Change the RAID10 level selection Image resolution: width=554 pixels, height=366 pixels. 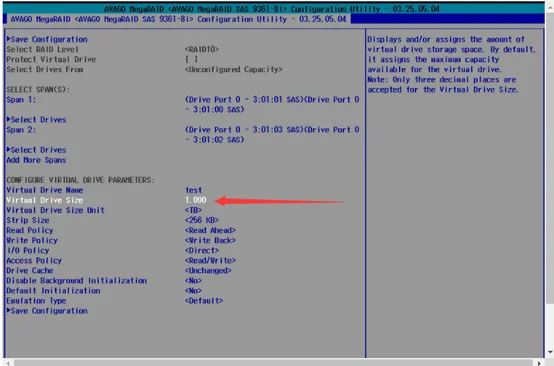pyautogui.click(x=202, y=49)
